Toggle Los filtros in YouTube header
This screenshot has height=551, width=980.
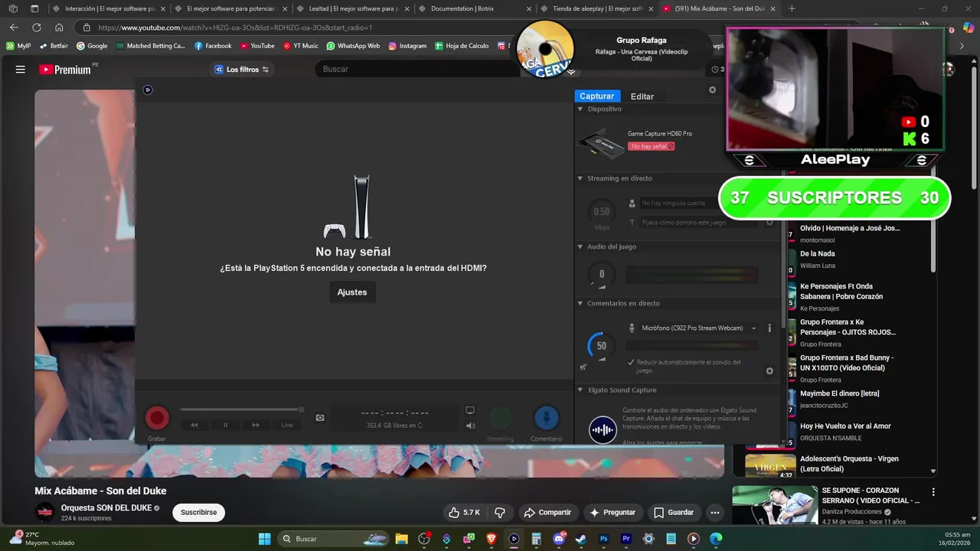pyautogui.click(x=241, y=70)
